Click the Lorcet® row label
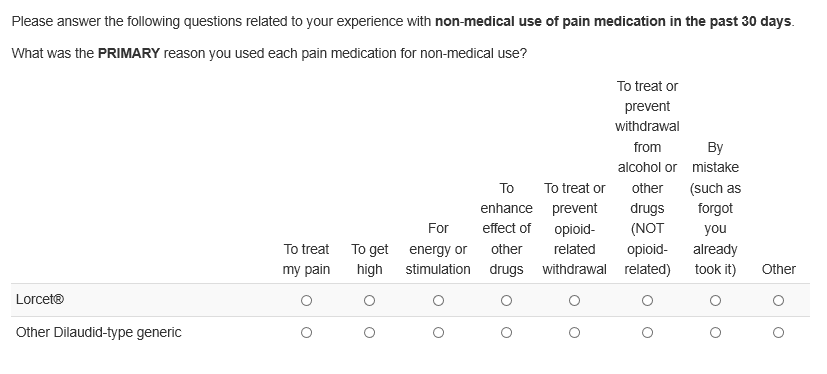The width and height of the screenshot is (827, 374). [40, 300]
